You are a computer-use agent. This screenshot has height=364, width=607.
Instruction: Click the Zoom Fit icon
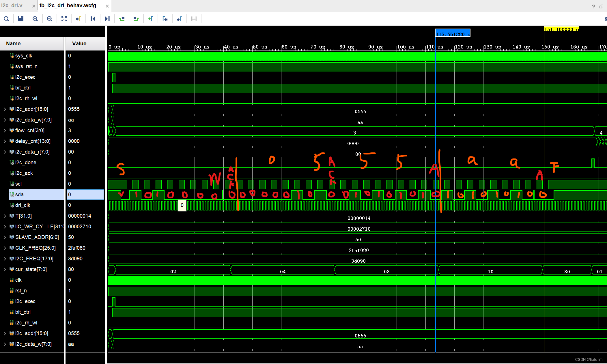click(64, 19)
